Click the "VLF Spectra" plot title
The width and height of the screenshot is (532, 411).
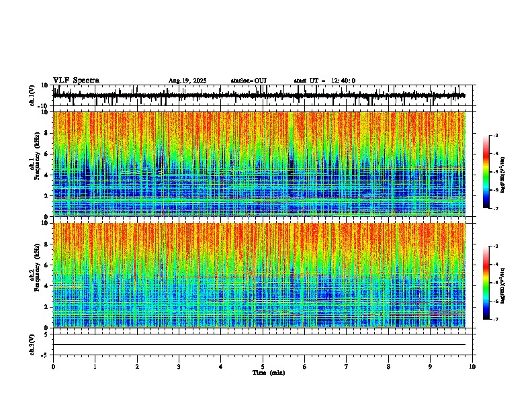(76, 81)
